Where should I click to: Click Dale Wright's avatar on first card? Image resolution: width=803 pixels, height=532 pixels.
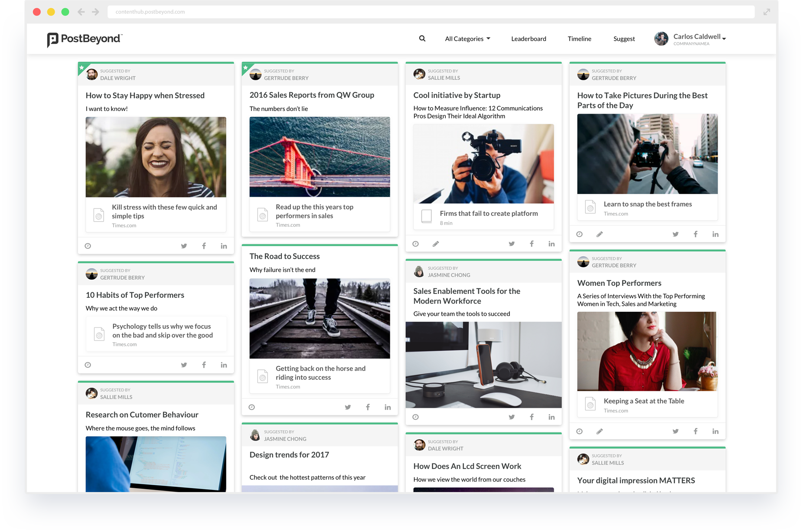(92, 74)
